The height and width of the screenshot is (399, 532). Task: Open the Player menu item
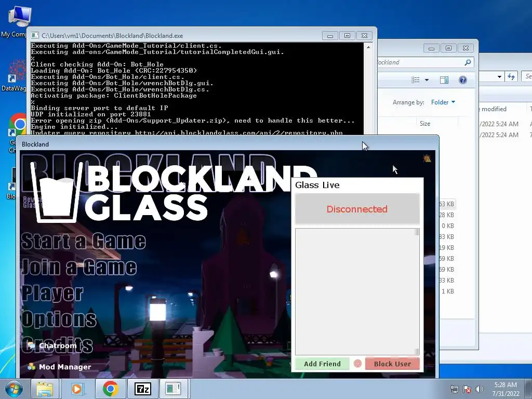click(x=52, y=293)
